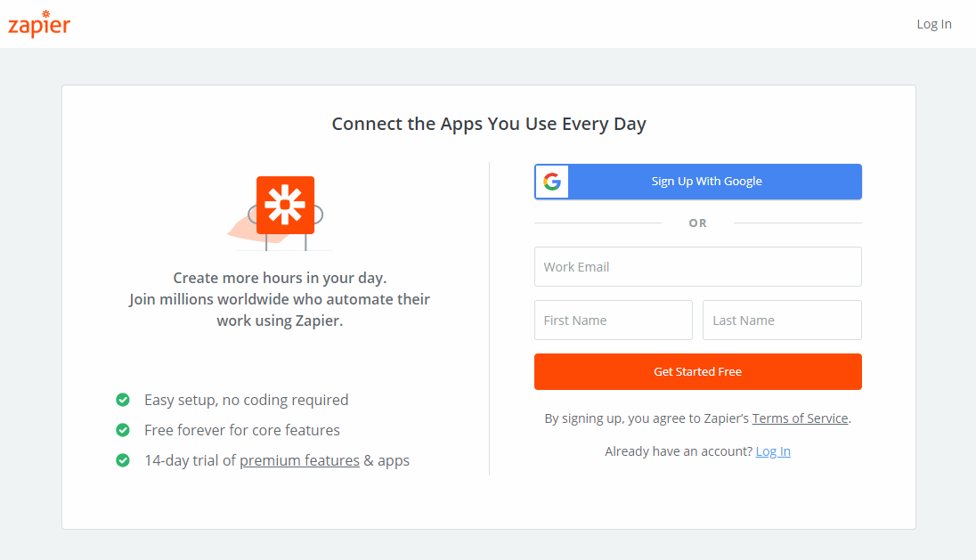Click the green checkmark beside "14-day trial"
The width and height of the screenshot is (976, 560).
123,460
